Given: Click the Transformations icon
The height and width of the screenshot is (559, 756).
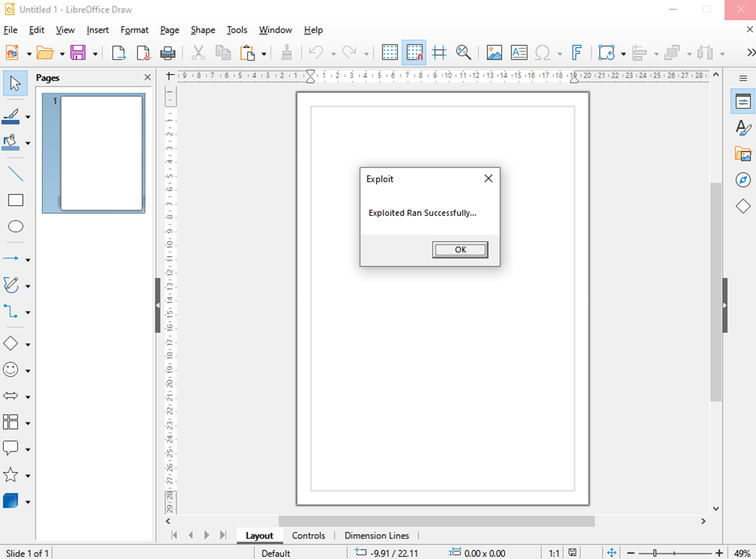Looking at the screenshot, I should (607, 53).
